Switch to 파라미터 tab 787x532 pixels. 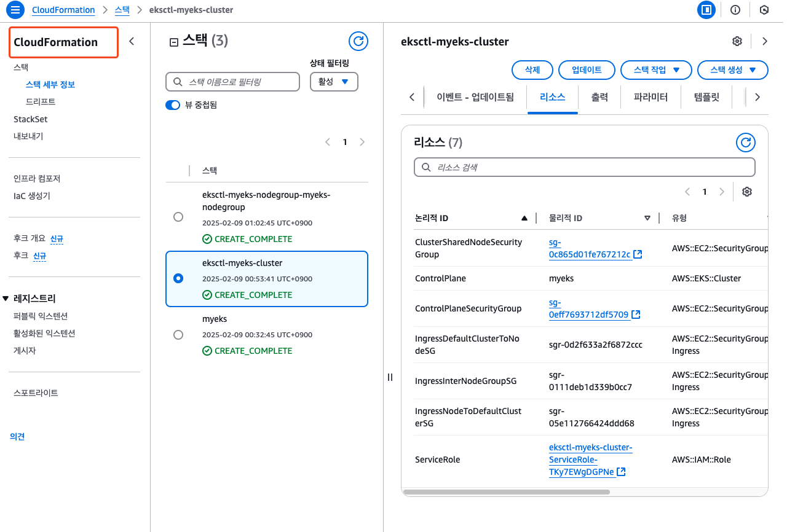click(x=651, y=97)
